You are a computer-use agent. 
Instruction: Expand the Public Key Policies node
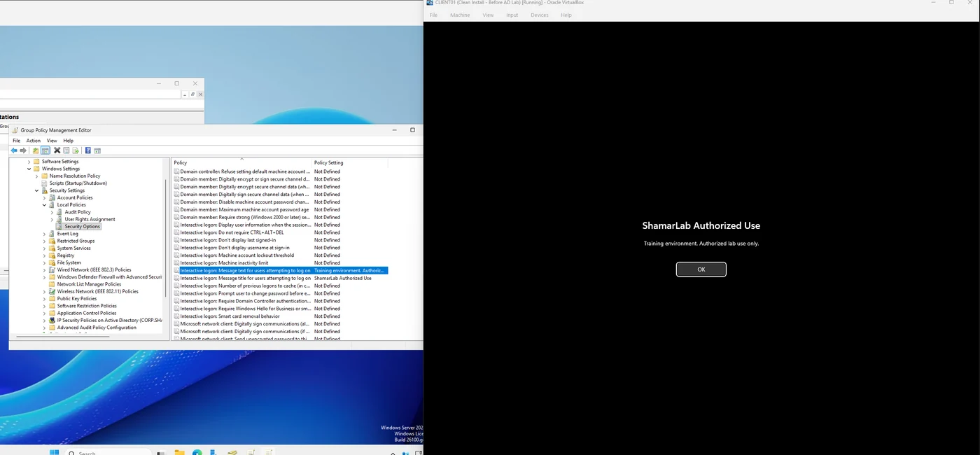44,298
